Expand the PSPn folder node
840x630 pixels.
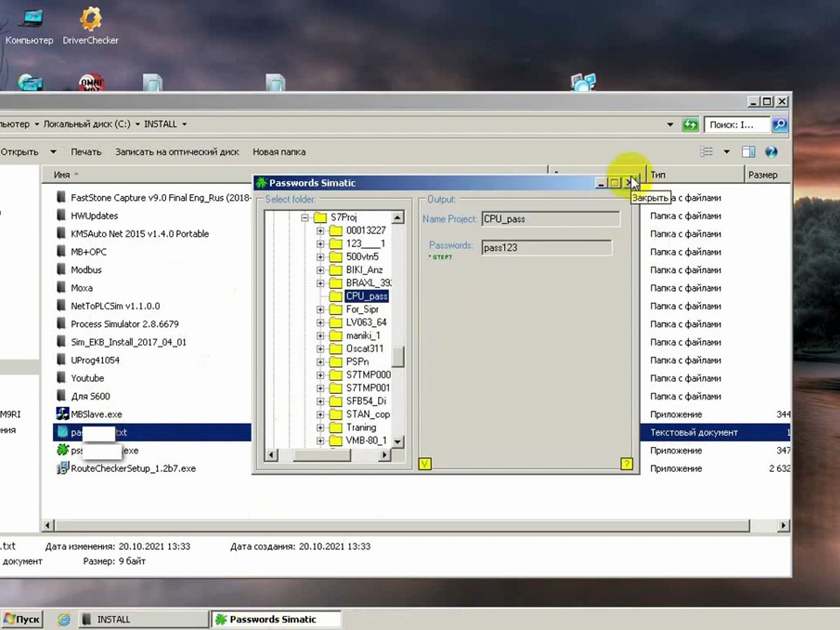pyautogui.click(x=321, y=362)
